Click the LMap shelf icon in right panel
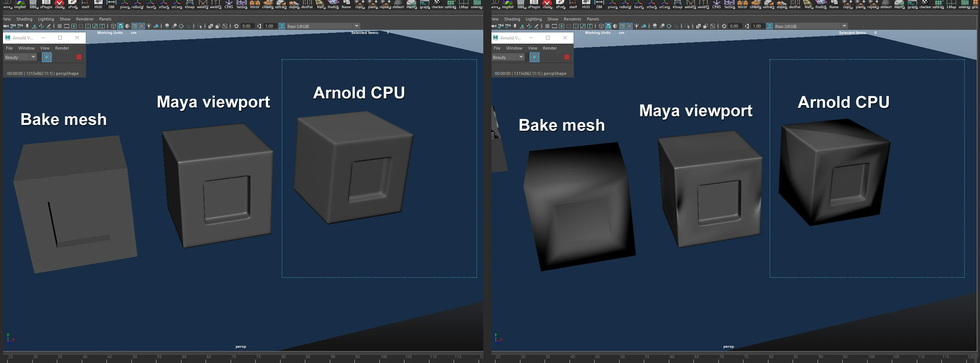 [x=952, y=4]
